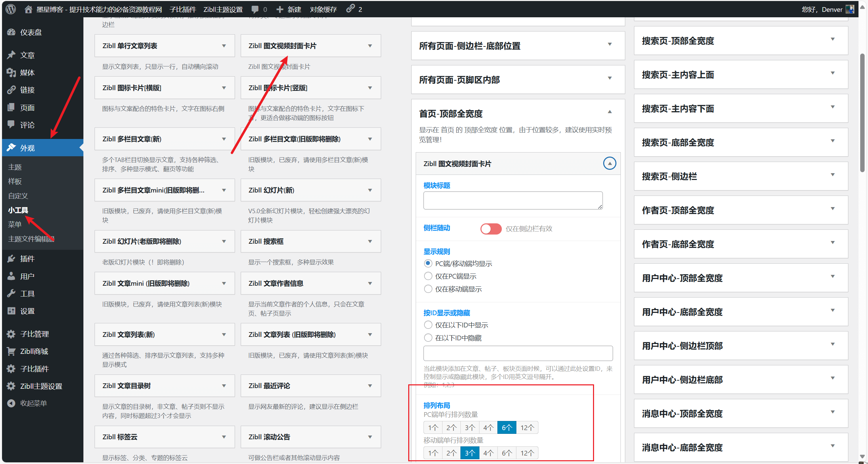
Task: Open Denver's avatar in the admin bar
Action: pos(850,9)
